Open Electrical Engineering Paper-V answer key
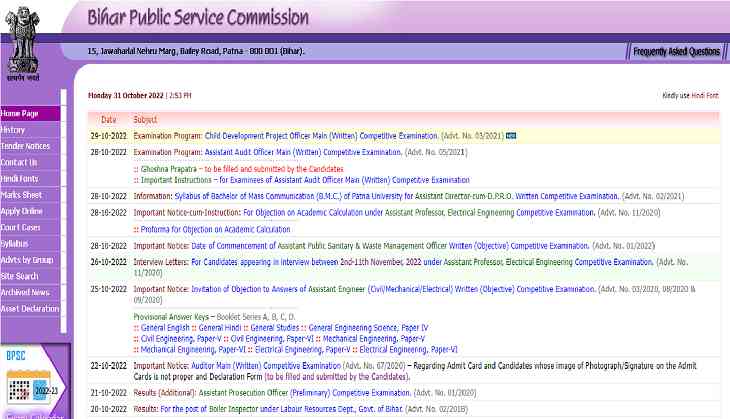The height and width of the screenshot is (419, 730). point(303,349)
